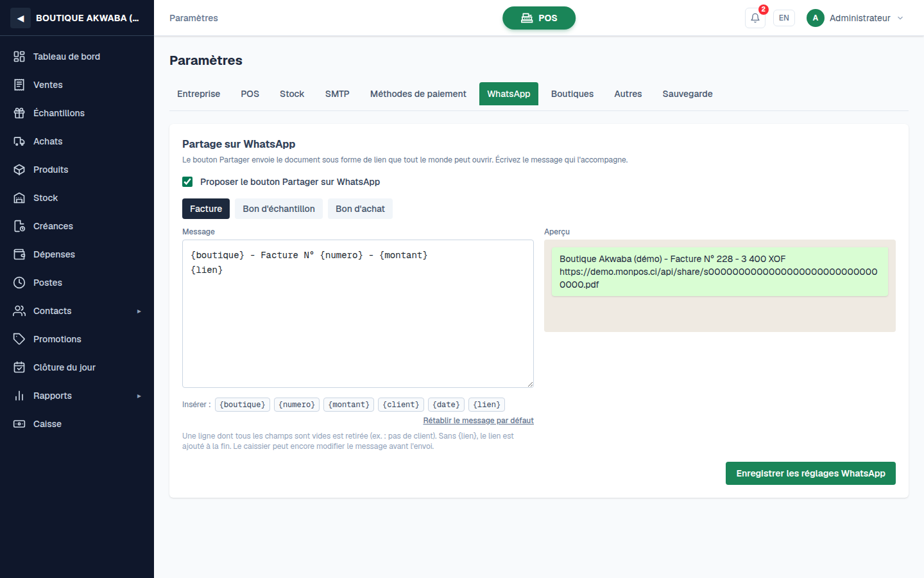
Task: Uncheck Proposer le bouton Partager sur WhatsApp
Action: click(187, 182)
